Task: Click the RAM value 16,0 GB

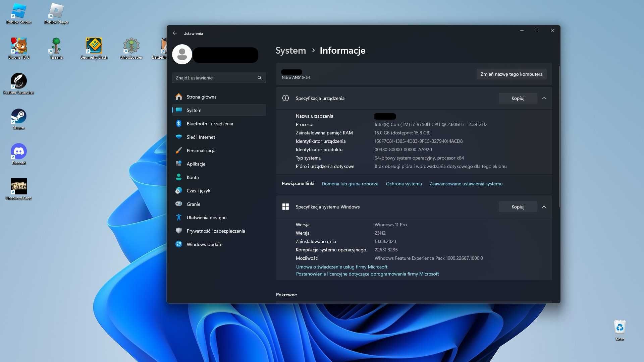Action: coord(402,133)
